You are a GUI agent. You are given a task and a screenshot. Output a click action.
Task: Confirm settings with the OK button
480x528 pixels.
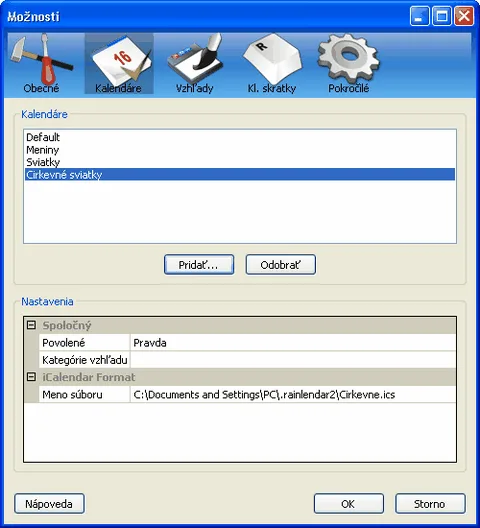click(x=349, y=504)
